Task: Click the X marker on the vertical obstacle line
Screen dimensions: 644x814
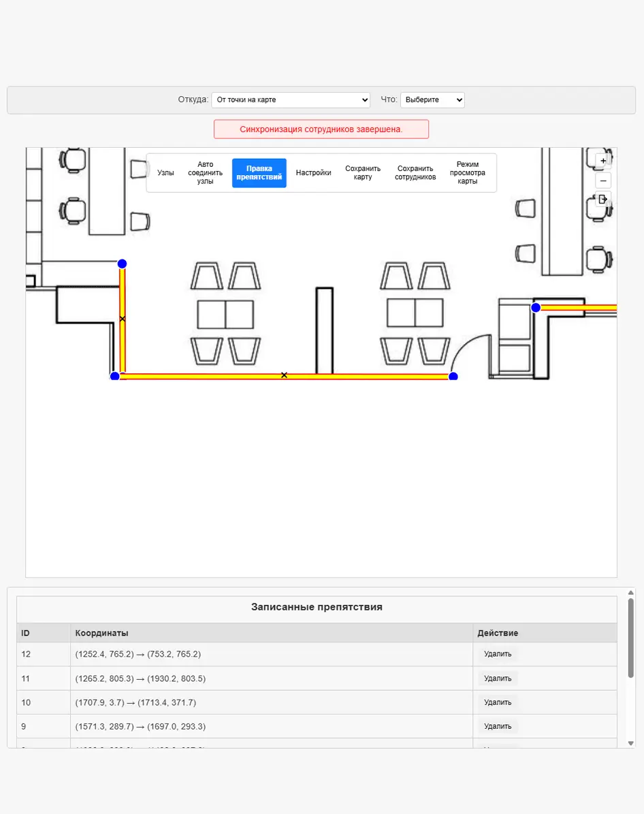Action: click(x=123, y=319)
